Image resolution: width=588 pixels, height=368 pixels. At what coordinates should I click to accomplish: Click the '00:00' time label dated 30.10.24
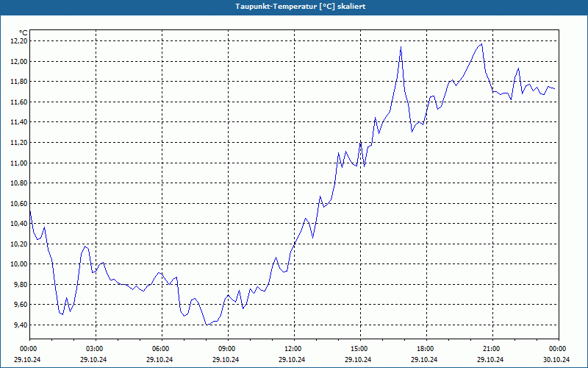[x=556, y=349]
